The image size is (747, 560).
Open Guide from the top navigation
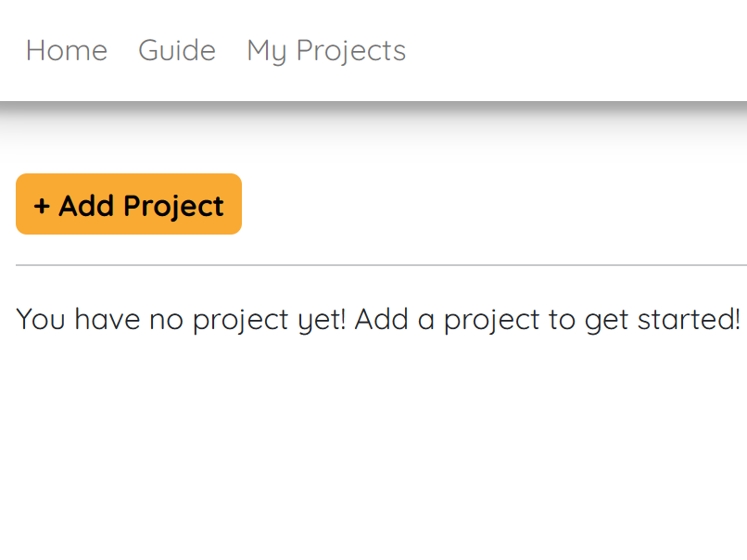176,51
